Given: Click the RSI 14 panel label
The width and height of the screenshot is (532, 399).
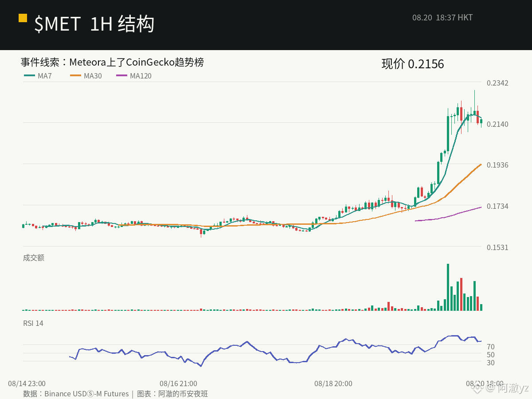Looking at the screenshot, I should [33, 323].
